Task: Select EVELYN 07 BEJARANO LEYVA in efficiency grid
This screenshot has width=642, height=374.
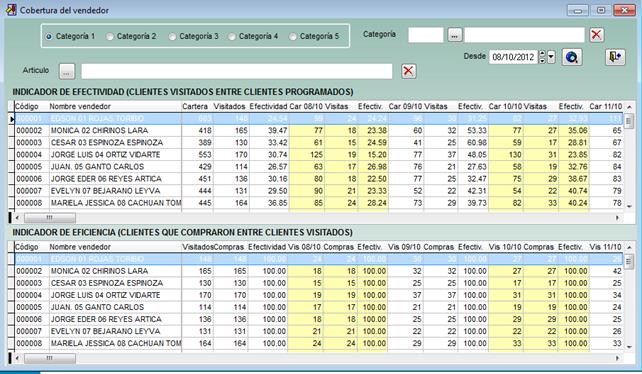Action: point(105,331)
